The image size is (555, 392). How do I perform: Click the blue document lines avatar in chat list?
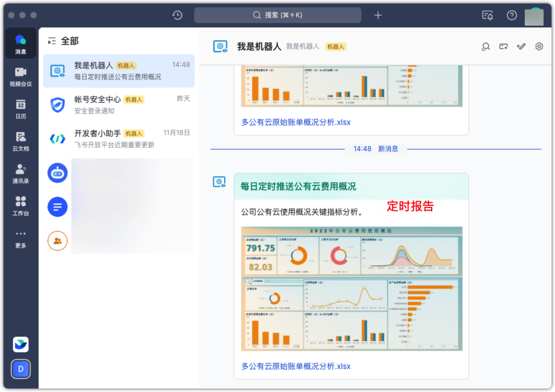pos(57,207)
